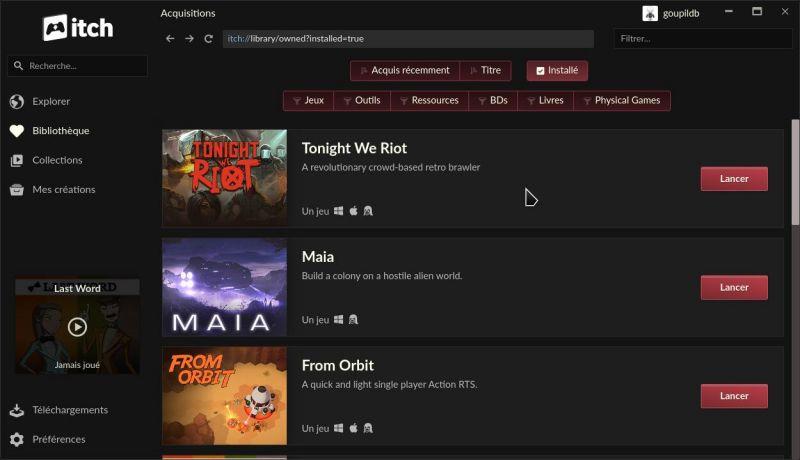This screenshot has width=800, height=460.
Task: Click the search magnifier icon
Action: tap(18, 66)
